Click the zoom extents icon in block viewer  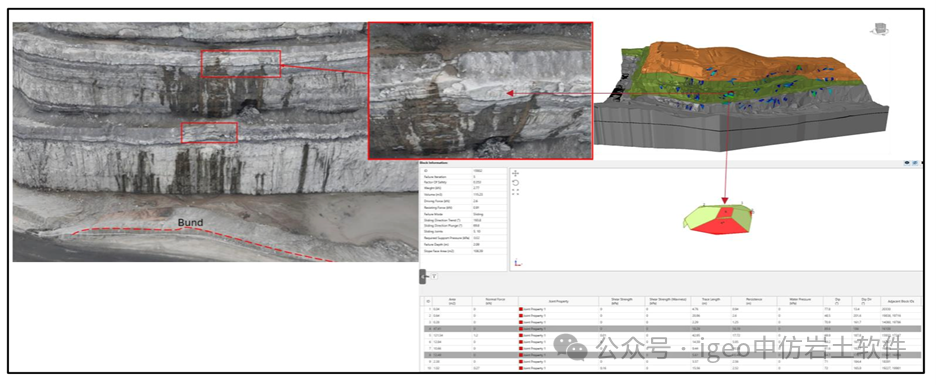[516, 192]
